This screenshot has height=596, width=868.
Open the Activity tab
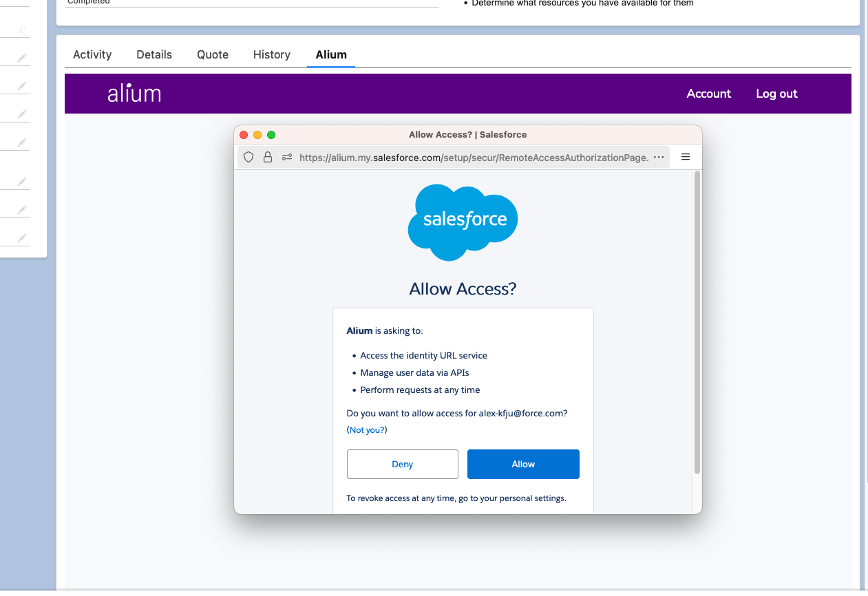click(x=92, y=54)
